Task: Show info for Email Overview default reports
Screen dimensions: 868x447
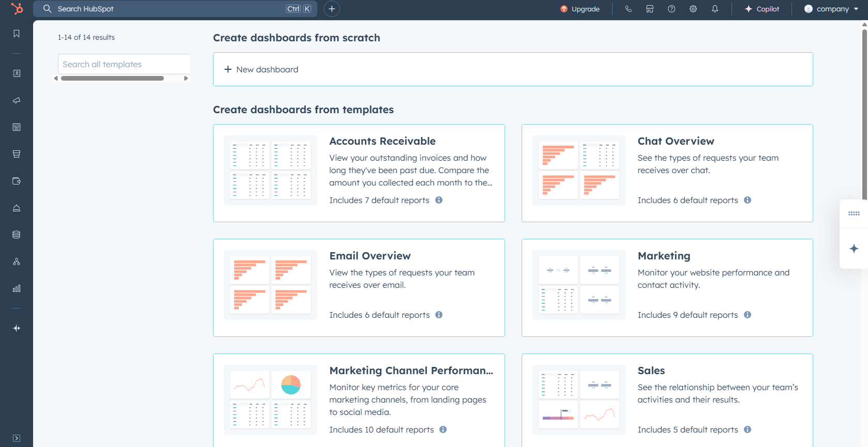Action: coord(439,315)
